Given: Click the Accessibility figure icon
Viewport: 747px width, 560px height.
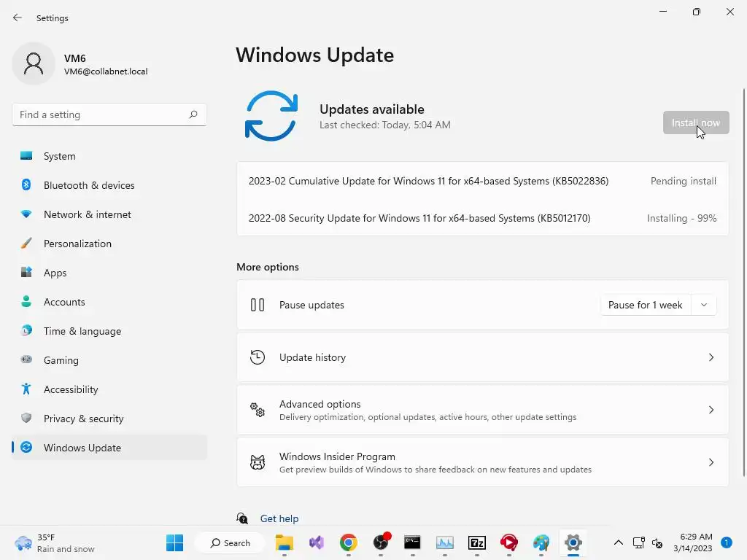Looking at the screenshot, I should [x=26, y=389].
